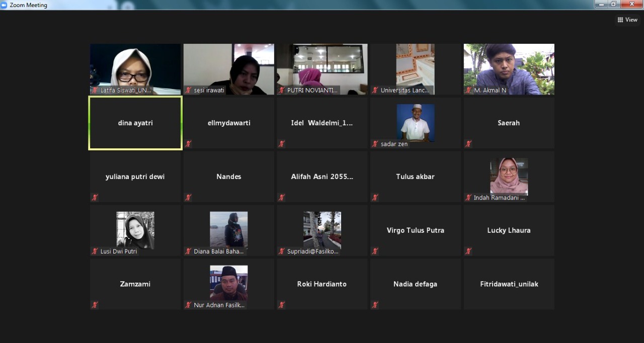The height and width of the screenshot is (343, 644).
Task: Close the Zoom Meeting window
Action: click(x=631, y=4)
